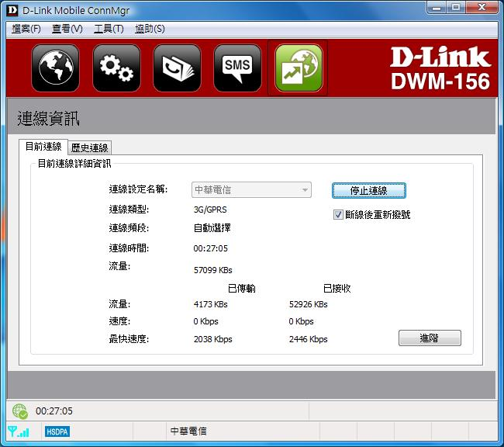Viewport: 504px width, 447px height.
Task: Click 中華電信 in the status bar
Action: [x=188, y=431]
